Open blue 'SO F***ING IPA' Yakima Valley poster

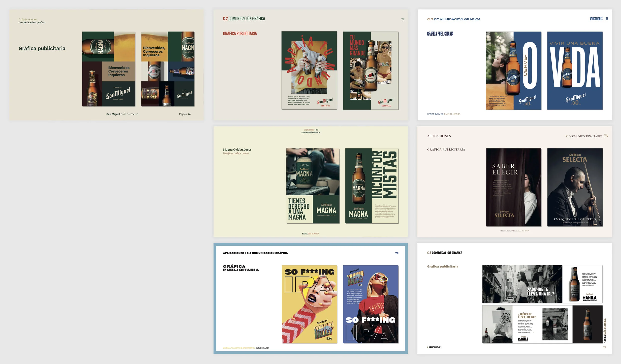pos(371,304)
